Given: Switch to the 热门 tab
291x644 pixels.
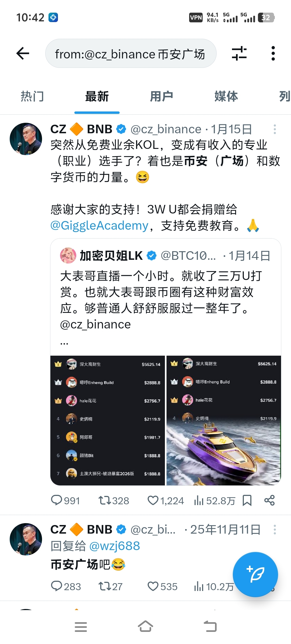Looking at the screenshot, I should click(32, 96).
